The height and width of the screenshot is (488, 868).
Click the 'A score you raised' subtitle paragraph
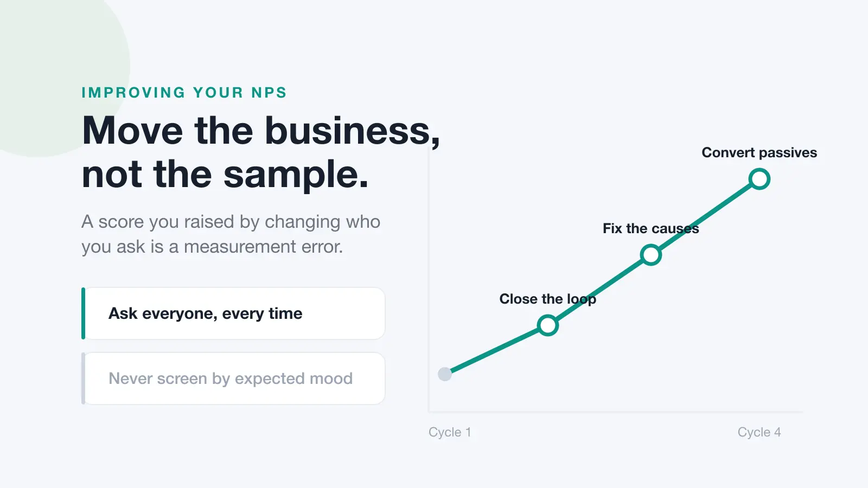tap(231, 234)
